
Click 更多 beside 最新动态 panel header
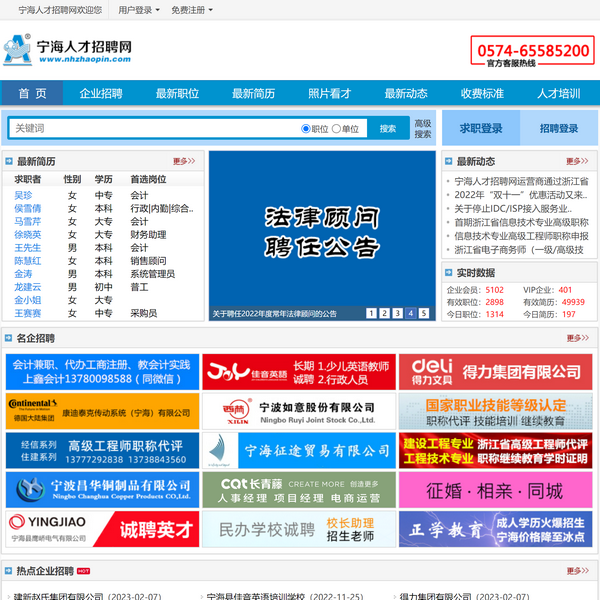[577, 161]
